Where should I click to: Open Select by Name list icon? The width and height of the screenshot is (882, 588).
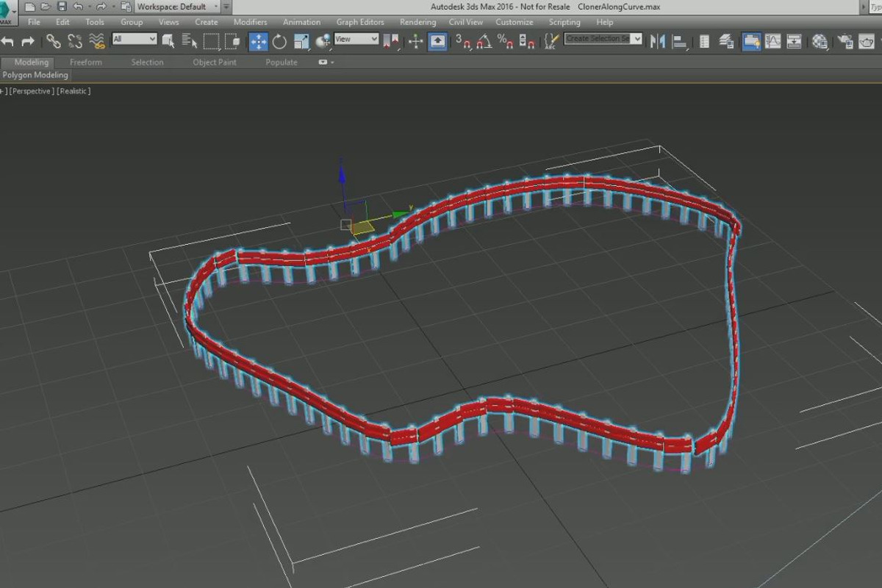pos(190,41)
